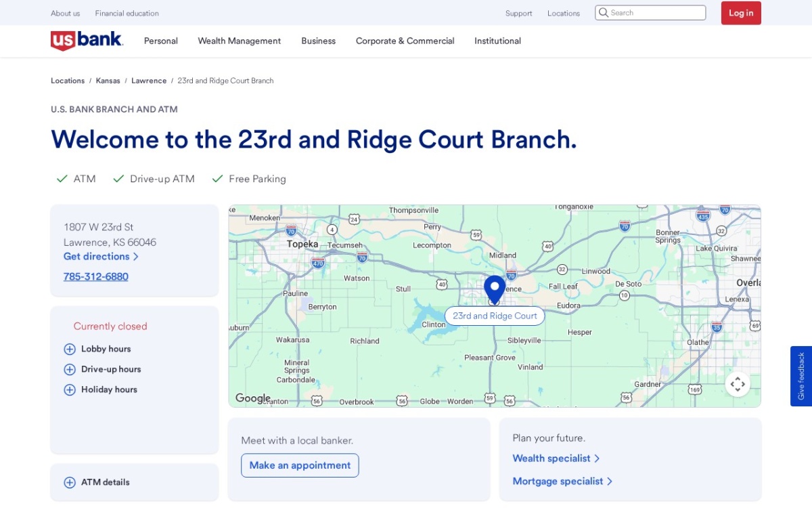Open Mortgage specialist link

(563, 482)
